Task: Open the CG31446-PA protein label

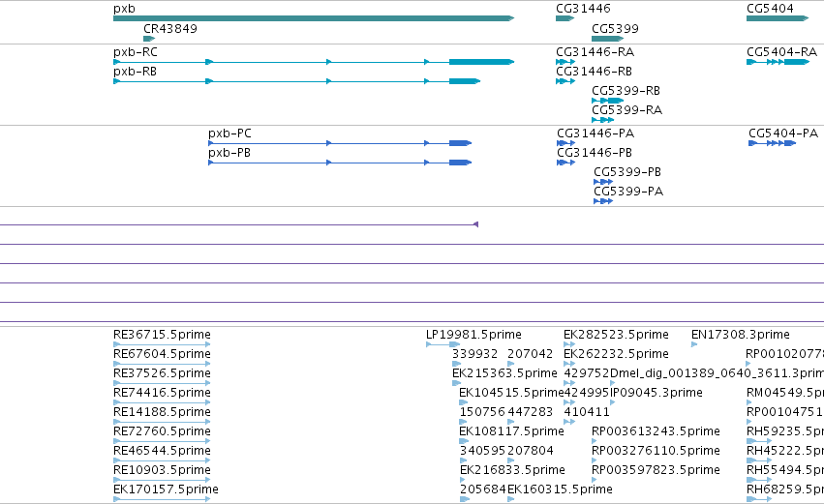Action: (595, 133)
